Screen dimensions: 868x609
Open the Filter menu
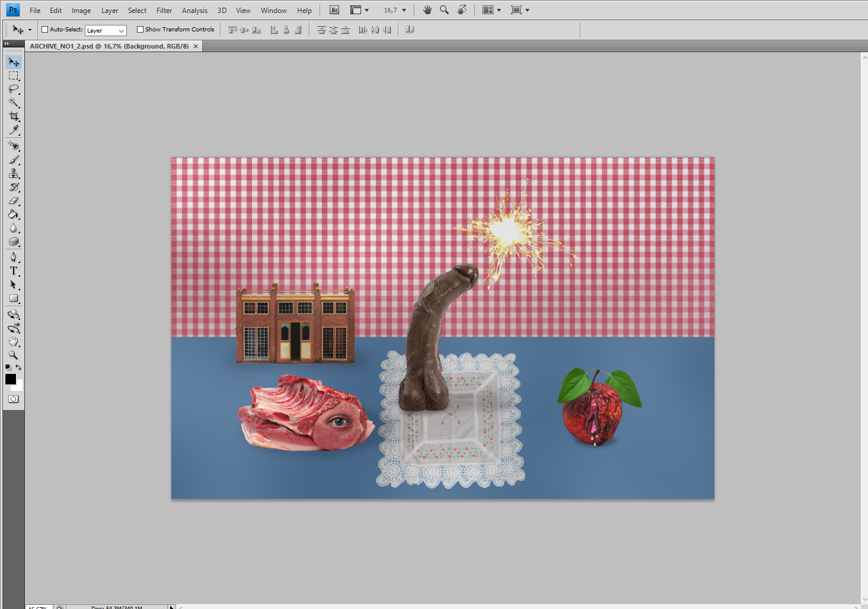164,11
